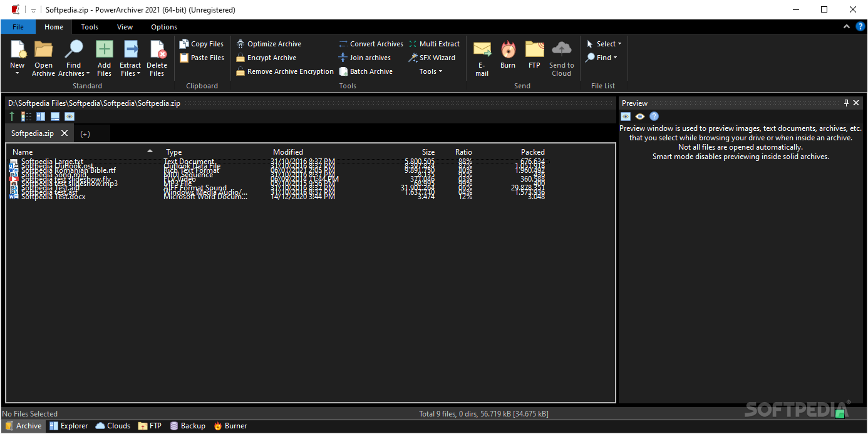Switch to the Options ribbon tab
This screenshot has height=434, width=868.
164,27
